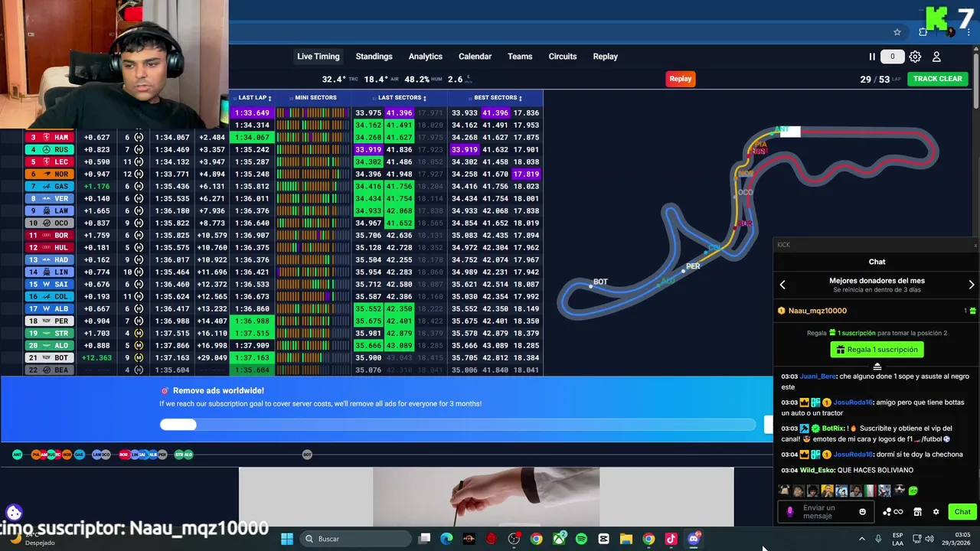Screen dimensions: 980x551
Task: Close the Kick chat popup window
Action: (x=975, y=245)
